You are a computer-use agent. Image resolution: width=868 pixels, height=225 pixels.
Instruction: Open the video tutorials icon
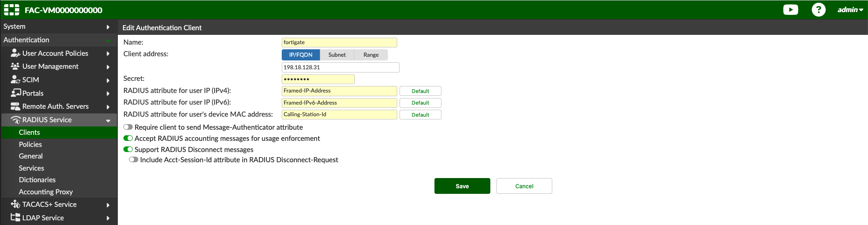coord(790,10)
